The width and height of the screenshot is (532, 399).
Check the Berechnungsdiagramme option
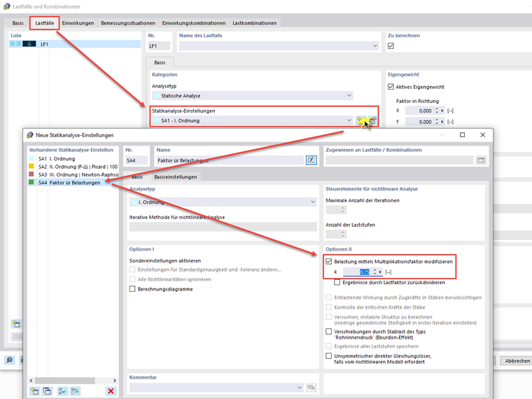tap(132, 288)
